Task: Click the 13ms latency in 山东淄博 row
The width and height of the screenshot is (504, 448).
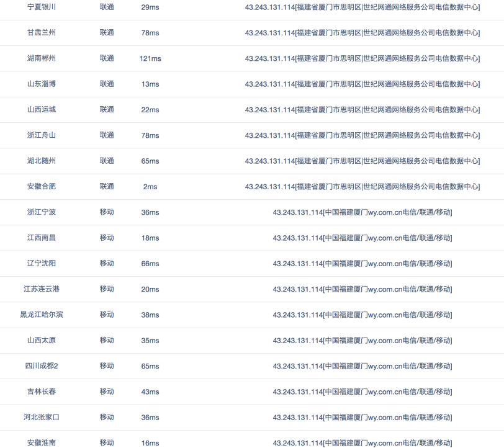Action: tap(150, 84)
